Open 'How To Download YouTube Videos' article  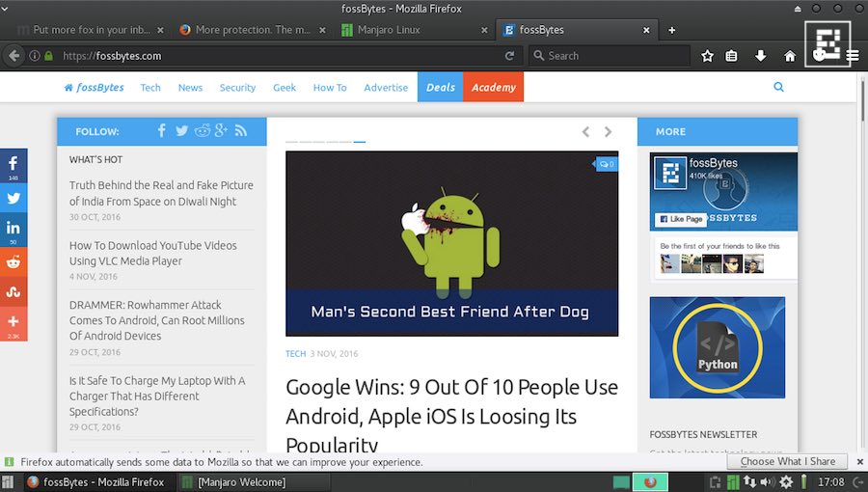coord(152,253)
